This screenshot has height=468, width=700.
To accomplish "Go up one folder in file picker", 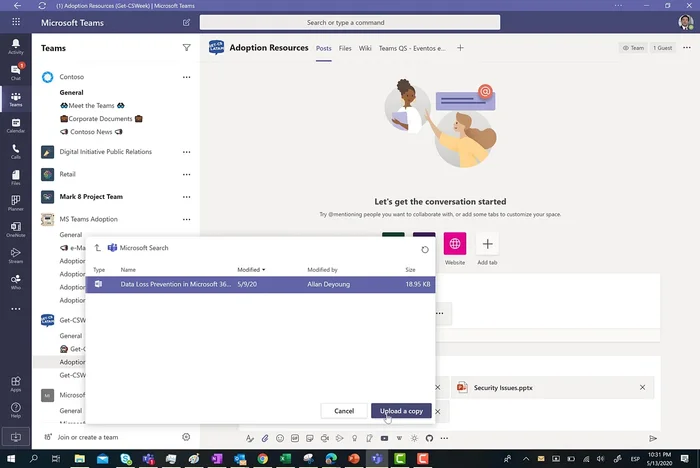I will (97, 247).
